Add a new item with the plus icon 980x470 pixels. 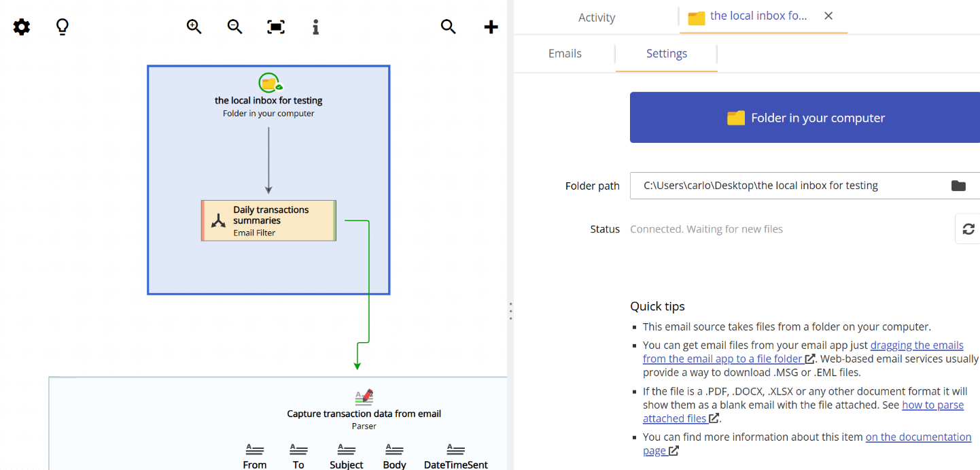click(491, 27)
